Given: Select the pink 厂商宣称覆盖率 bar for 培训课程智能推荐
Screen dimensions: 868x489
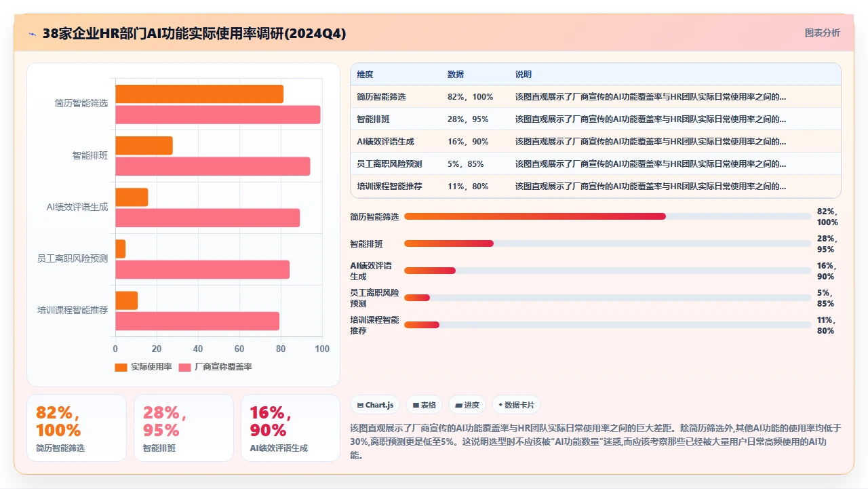Looking at the screenshot, I should (x=197, y=321).
